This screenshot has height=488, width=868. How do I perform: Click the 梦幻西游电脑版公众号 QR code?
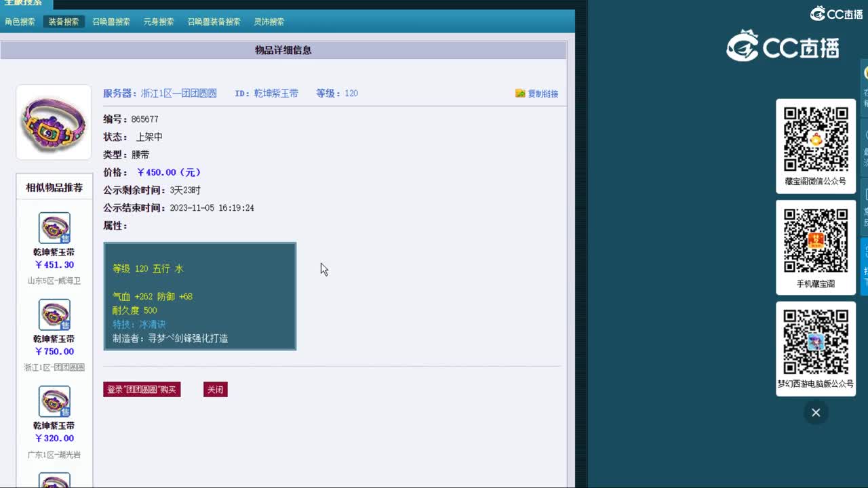(x=816, y=342)
